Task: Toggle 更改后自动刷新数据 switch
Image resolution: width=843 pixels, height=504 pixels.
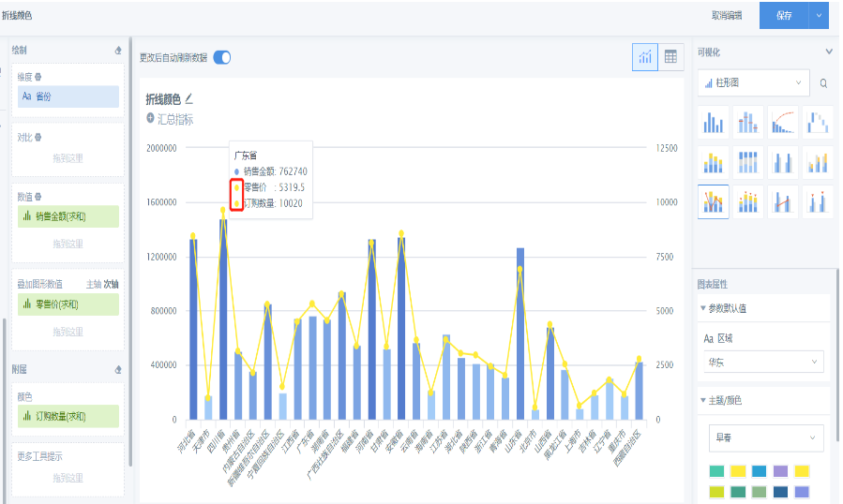Action: tap(222, 57)
